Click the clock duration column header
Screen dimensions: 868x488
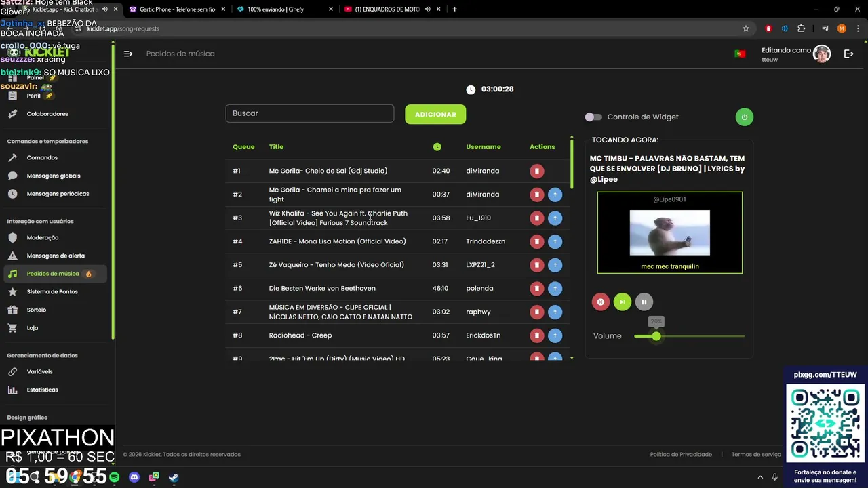pyautogui.click(x=437, y=147)
